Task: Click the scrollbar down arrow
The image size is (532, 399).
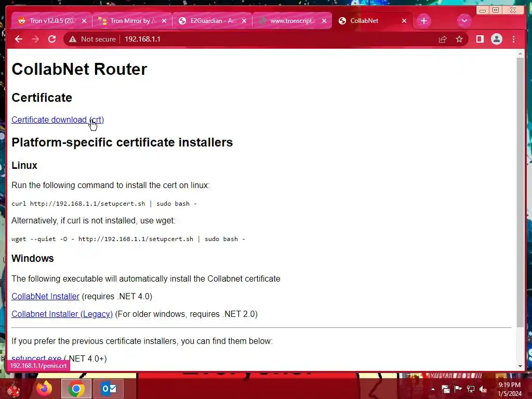Action: point(520,366)
